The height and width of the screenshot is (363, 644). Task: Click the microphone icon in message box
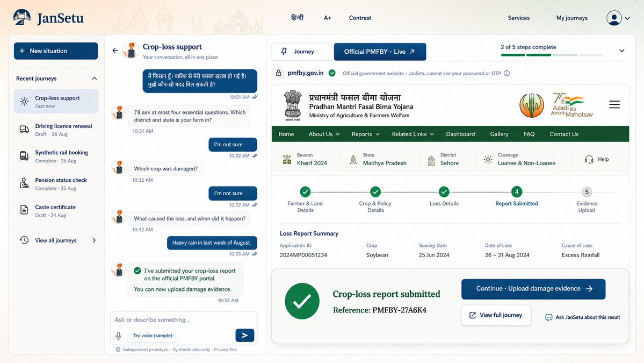(x=118, y=336)
